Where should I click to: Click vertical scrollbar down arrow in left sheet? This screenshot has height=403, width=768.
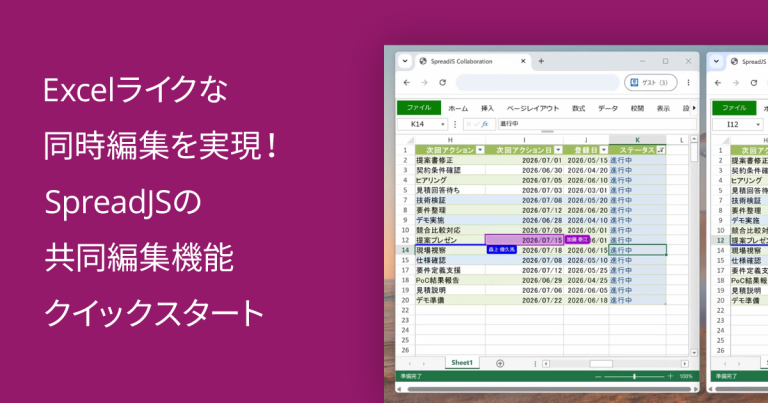pos(694,353)
